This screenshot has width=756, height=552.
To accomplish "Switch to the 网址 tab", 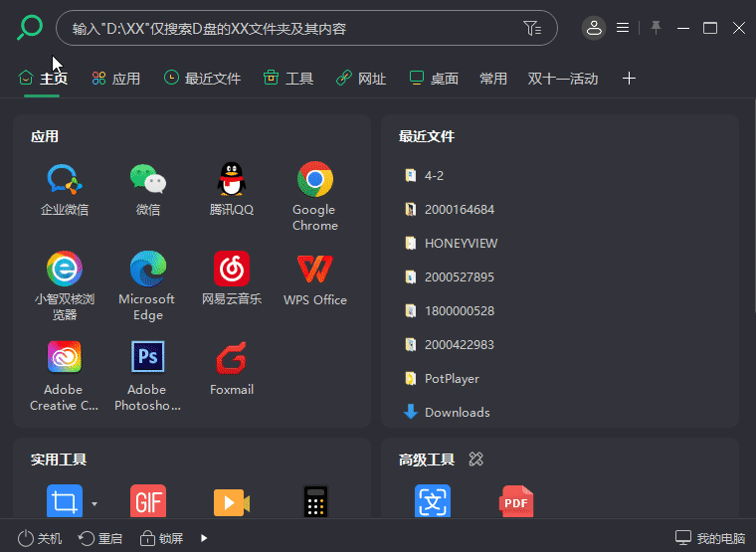I will [361, 79].
